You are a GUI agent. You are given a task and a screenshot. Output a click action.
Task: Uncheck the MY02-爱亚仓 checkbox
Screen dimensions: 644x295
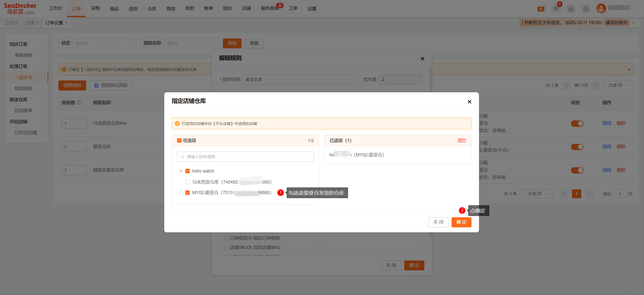coord(187,193)
